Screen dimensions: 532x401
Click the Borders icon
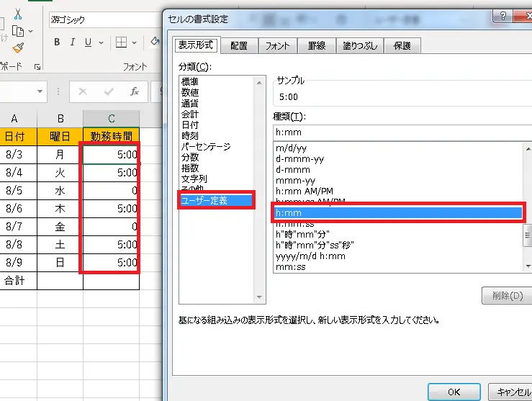tap(122, 42)
